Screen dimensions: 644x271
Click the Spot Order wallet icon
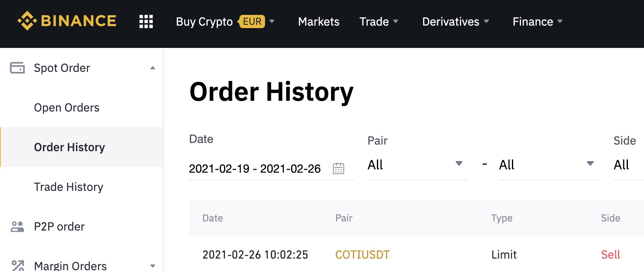click(x=17, y=68)
